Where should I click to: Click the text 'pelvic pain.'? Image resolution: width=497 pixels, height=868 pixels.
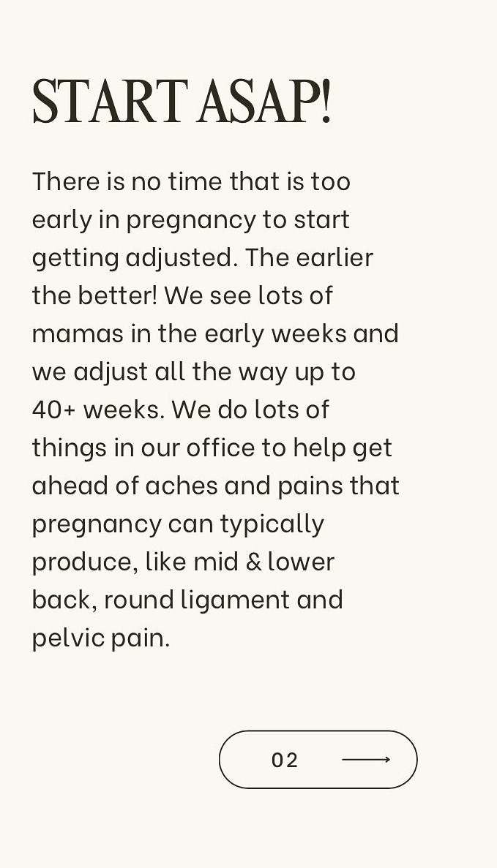coord(101,638)
